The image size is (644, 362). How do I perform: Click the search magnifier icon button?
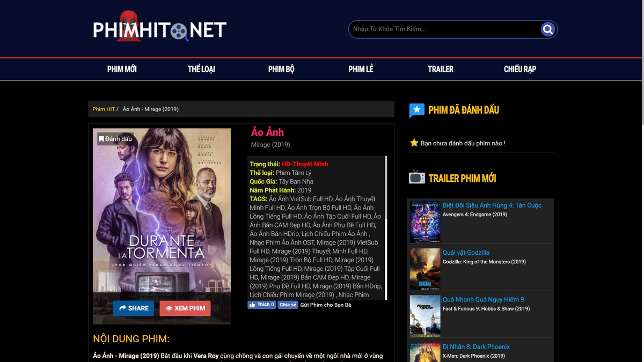(x=547, y=29)
